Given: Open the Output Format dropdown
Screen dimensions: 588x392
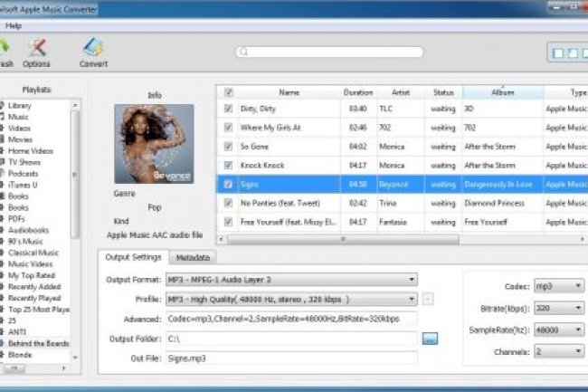Looking at the screenshot, I should (x=291, y=280).
